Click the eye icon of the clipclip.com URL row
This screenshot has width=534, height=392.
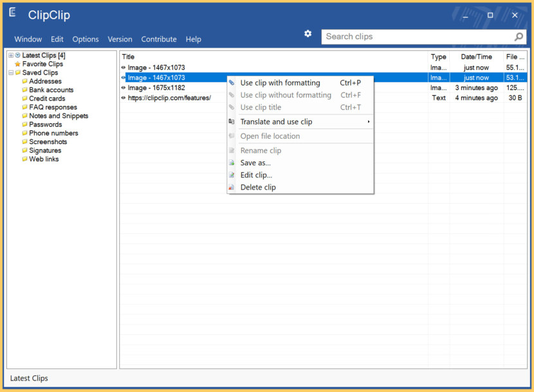[x=124, y=98]
